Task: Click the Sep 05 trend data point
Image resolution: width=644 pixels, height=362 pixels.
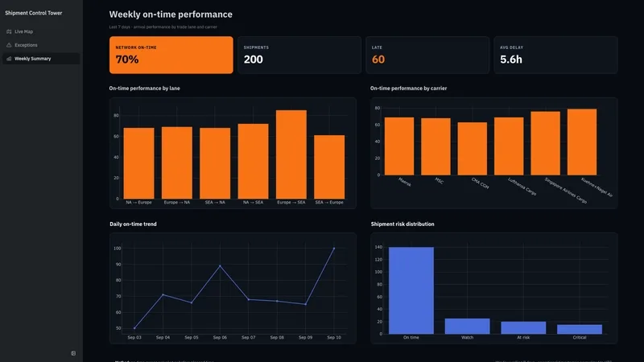Action: (192, 303)
